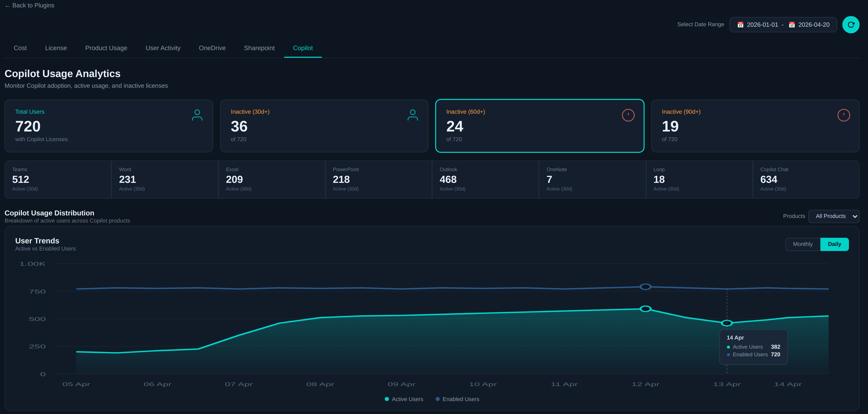
Task: Click the start date calendar icon
Action: tap(740, 25)
